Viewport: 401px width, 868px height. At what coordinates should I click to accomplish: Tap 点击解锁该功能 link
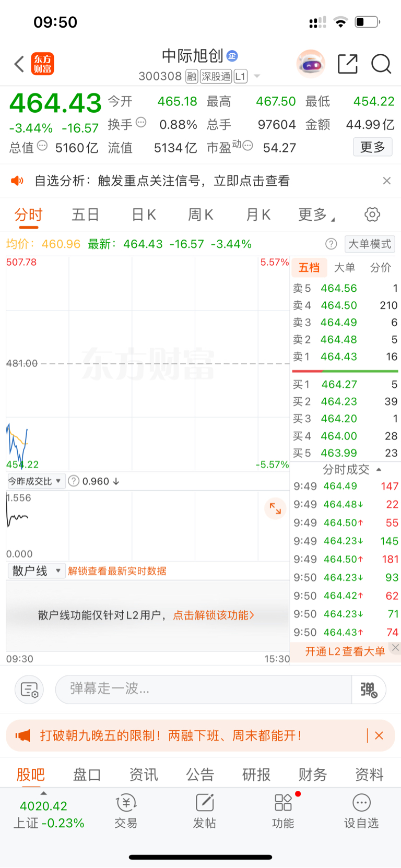[x=214, y=615]
